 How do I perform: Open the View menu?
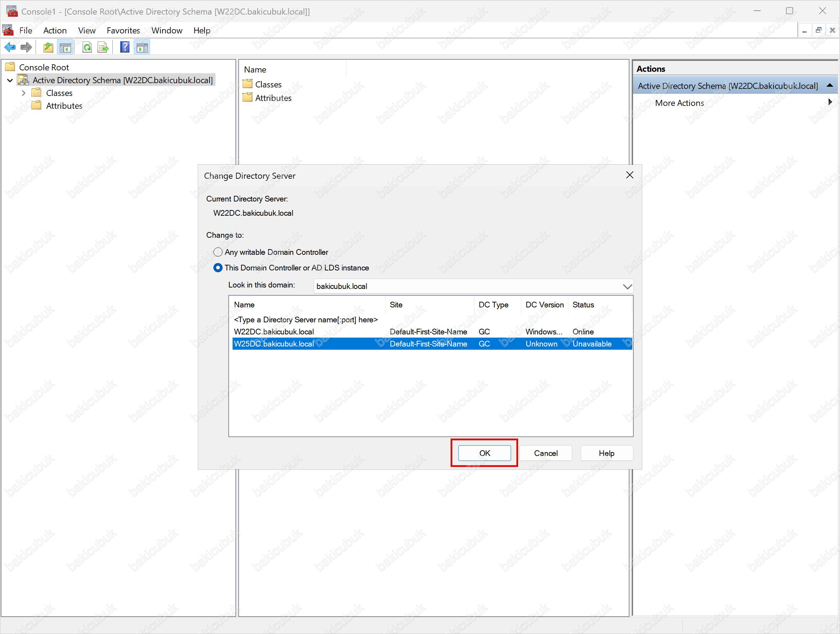click(86, 30)
